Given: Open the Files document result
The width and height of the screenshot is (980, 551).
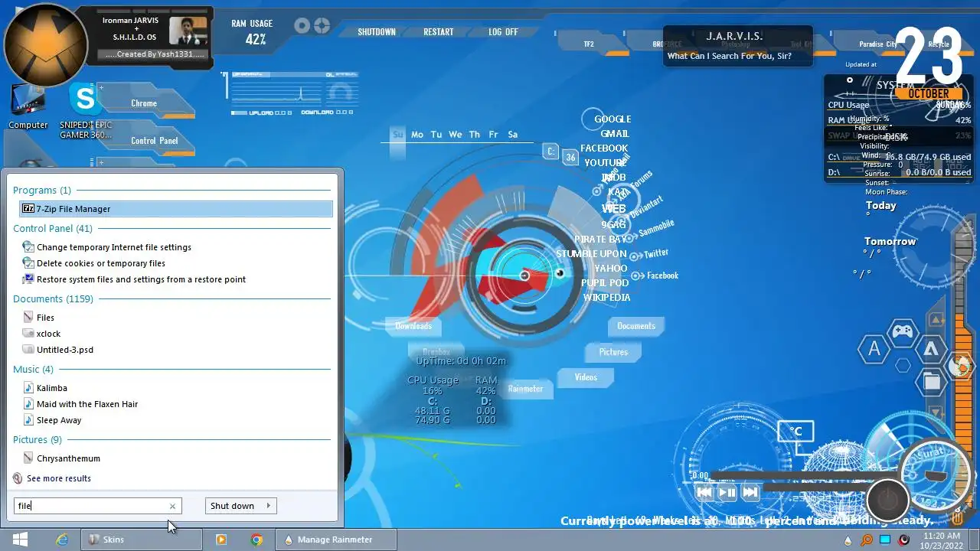Looking at the screenshot, I should coord(39,318).
